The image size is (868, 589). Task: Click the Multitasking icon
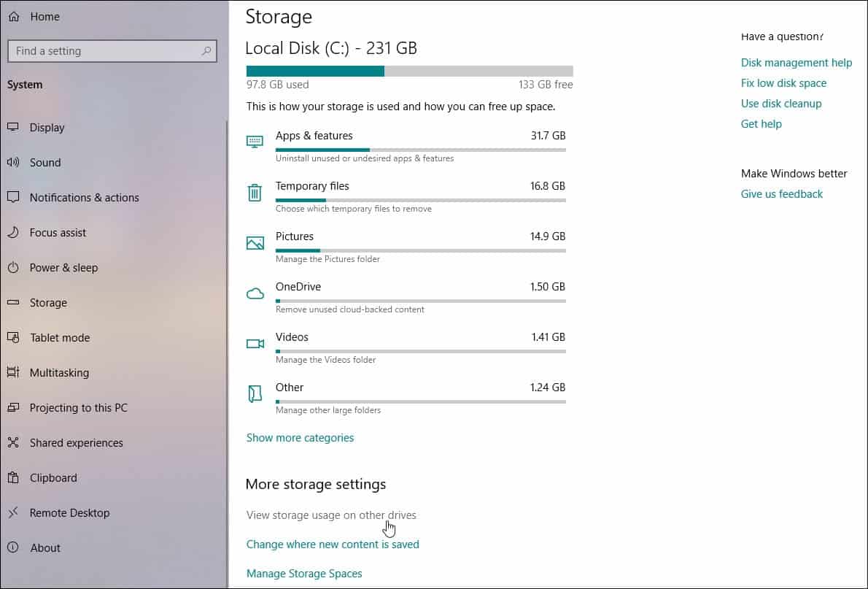(x=13, y=372)
